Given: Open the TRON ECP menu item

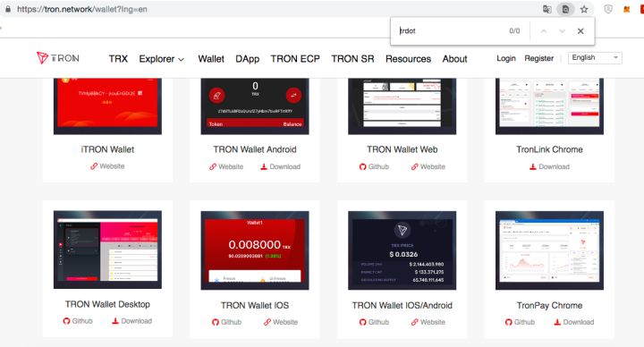Looking at the screenshot, I should click(x=295, y=59).
